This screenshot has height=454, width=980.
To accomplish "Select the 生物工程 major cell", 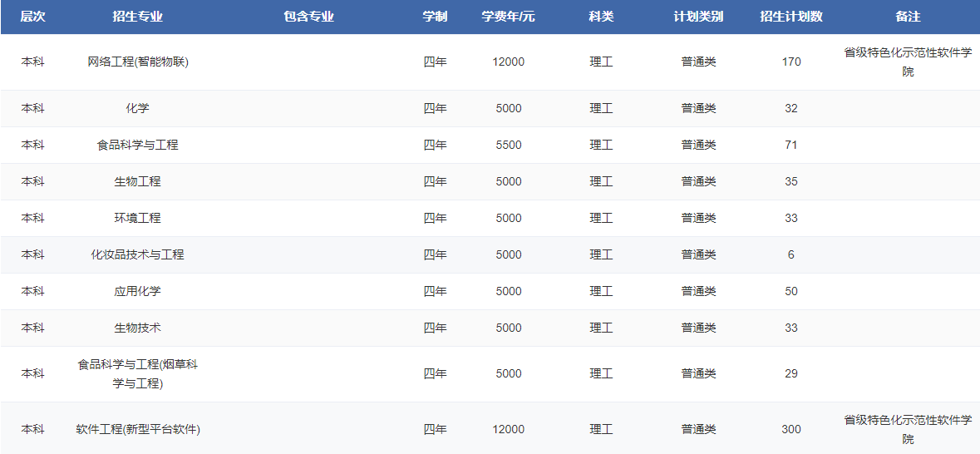I will pyautogui.click(x=138, y=181).
